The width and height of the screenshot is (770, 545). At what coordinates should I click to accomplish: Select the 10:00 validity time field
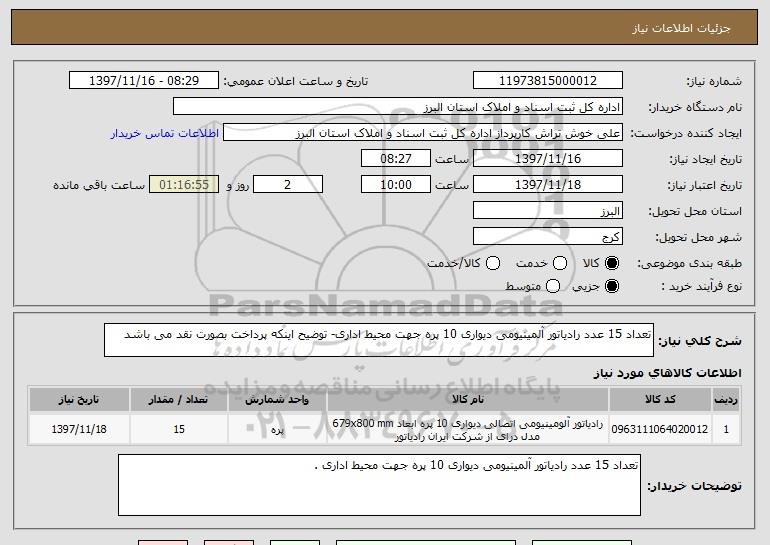coord(395,185)
